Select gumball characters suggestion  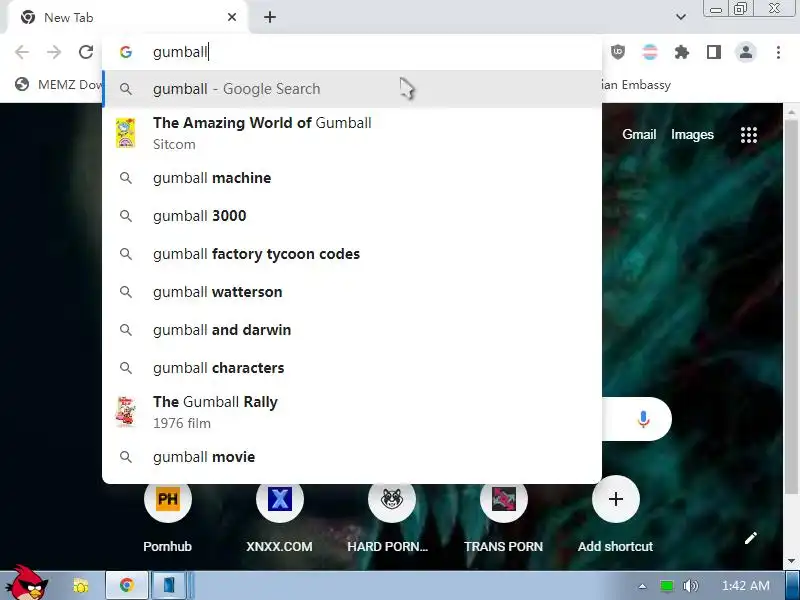(x=352, y=368)
